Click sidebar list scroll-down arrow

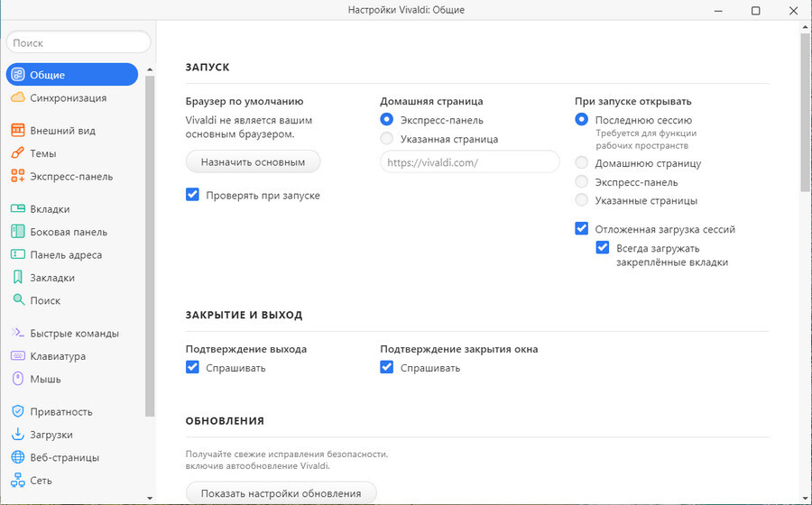[x=150, y=499]
